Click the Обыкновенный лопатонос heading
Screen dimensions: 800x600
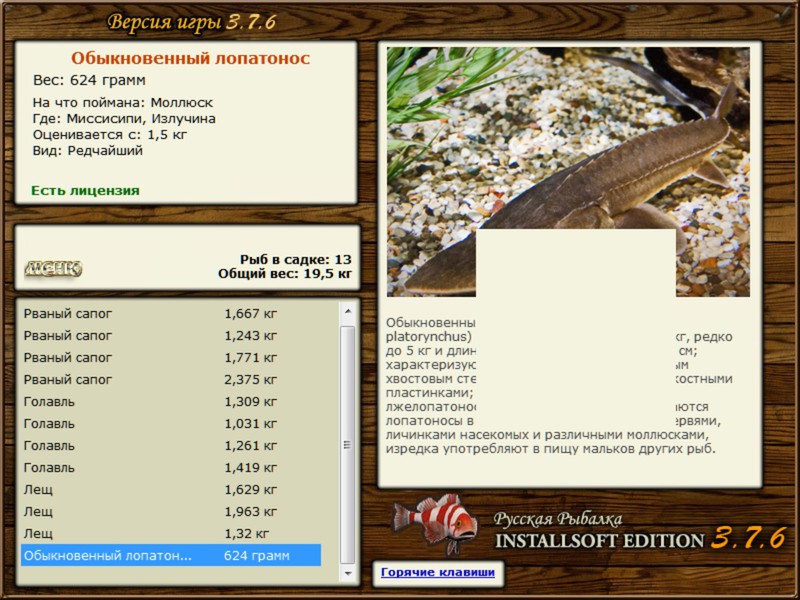(190, 58)
